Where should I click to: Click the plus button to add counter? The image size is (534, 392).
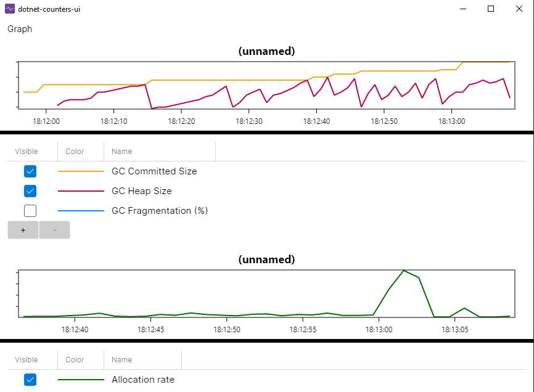(x=23, y=230)
